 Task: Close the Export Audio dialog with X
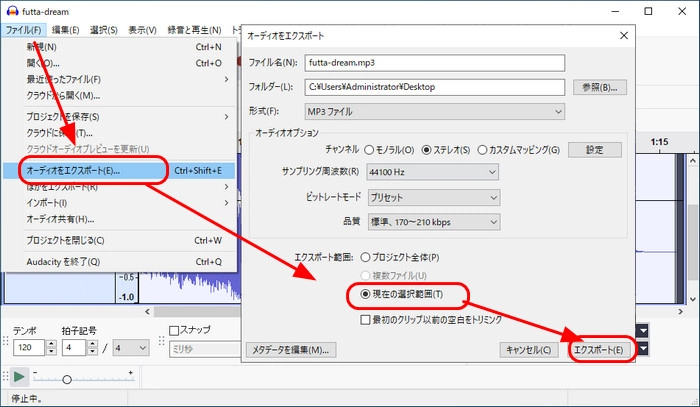pos(624,35)
